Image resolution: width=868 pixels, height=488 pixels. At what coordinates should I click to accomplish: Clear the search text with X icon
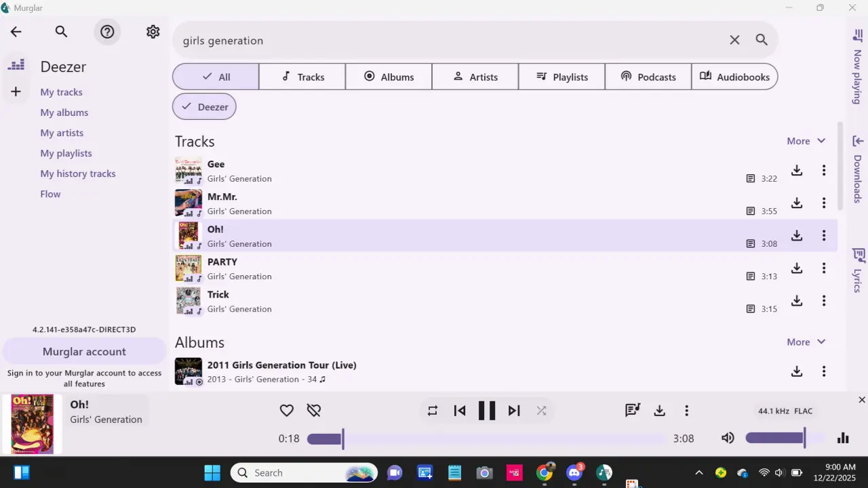tap(734, 40)
